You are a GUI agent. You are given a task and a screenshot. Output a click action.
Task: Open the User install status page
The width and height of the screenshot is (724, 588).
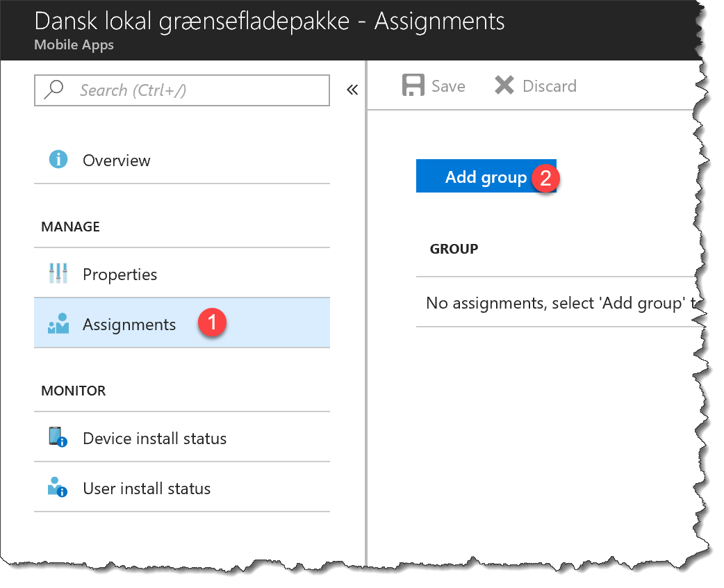tap(147, 488)
